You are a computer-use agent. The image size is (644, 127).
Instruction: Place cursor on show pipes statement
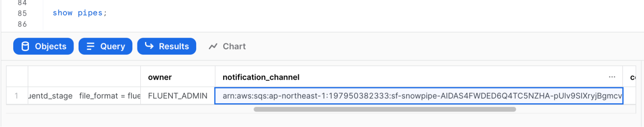pos(80,13)
